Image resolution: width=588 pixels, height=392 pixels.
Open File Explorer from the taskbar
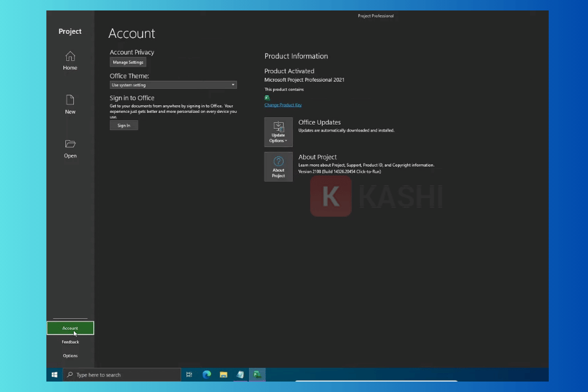(223, 374)
